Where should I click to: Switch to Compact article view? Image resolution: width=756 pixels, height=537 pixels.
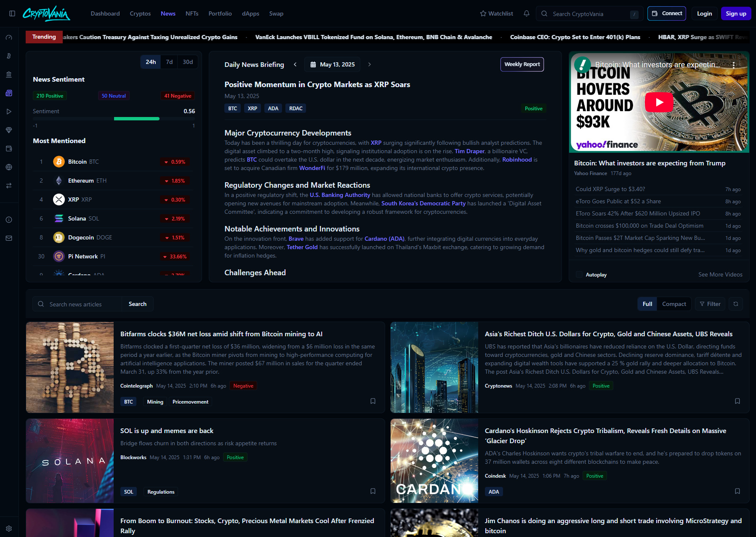pyautogui.click(x=674, y=304)
